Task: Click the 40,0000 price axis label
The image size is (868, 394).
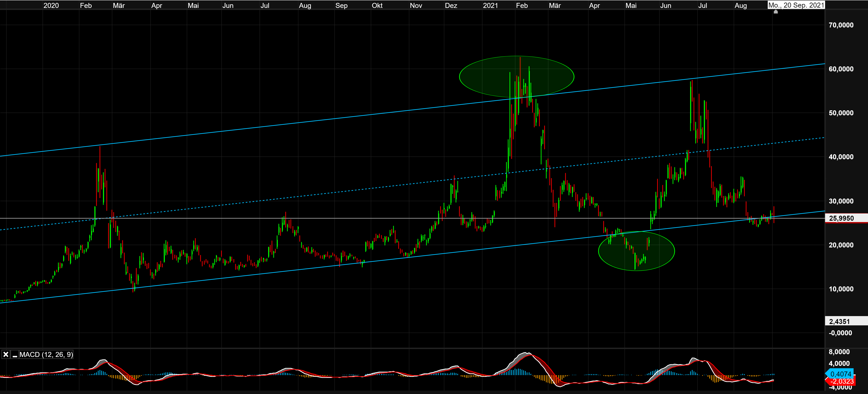Action: (841, 157)
